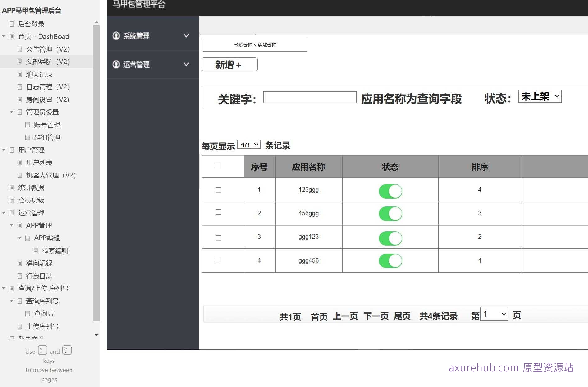This screenshot has width=588, height=387.
Task: Open the 状态 dropdown showing 未上架
Action: 540,96
